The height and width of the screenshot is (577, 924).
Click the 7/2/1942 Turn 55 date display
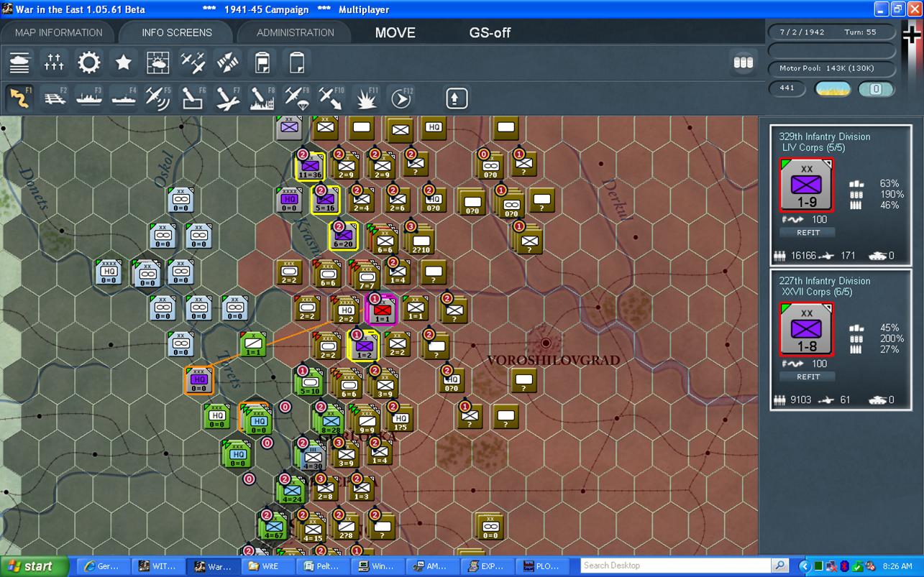pos(832,32)
